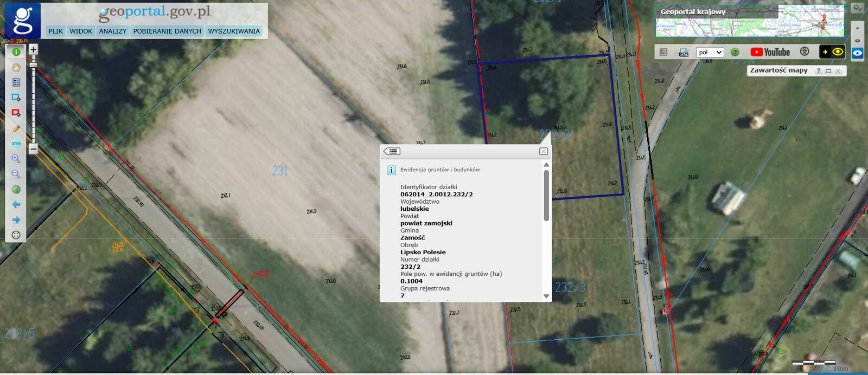Toggle the blue eye visibility button
Viewport: 868px width, 375px height.
(x=857, y=53)
